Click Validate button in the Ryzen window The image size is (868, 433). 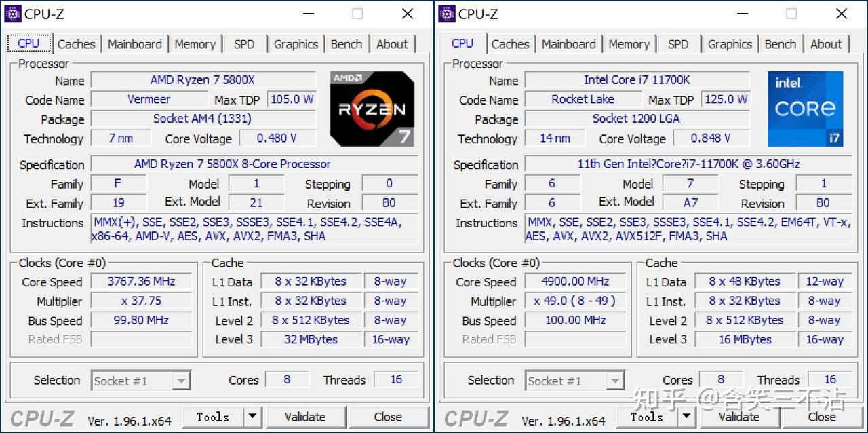pos(304,417)
